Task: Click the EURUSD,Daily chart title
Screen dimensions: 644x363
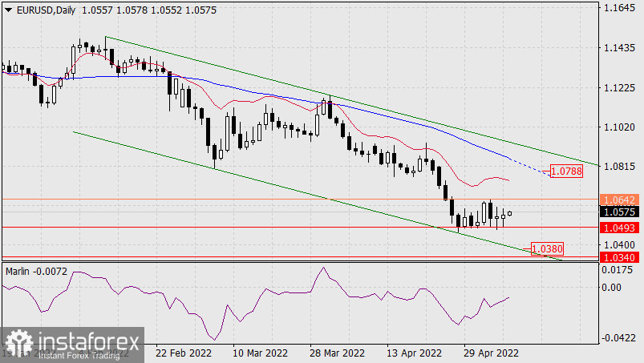Action: 46,10
